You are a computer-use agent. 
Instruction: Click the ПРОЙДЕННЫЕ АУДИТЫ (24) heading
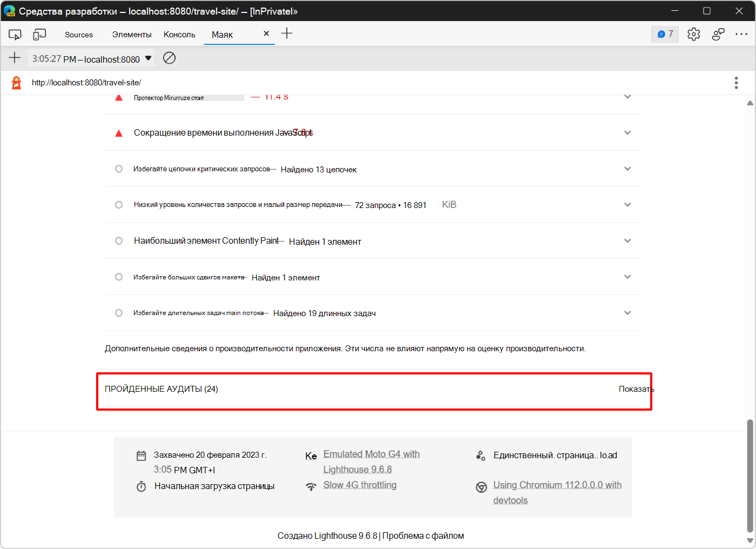(161, 389)
